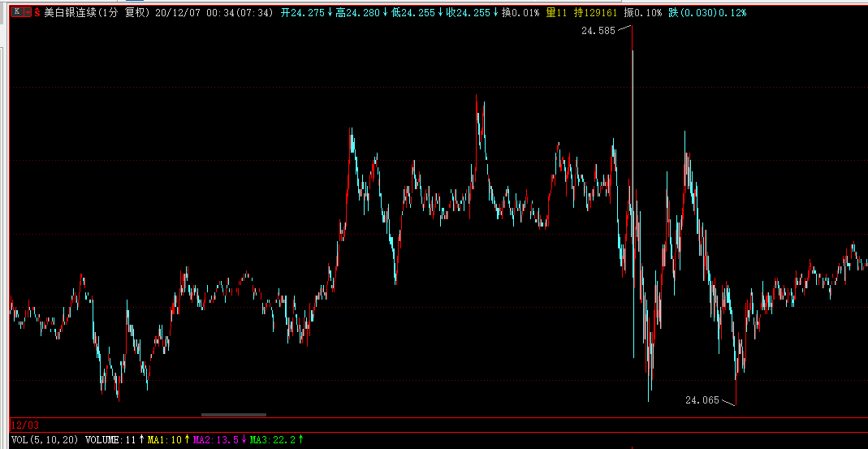This screenshot has width=868, height=449.
Task: Select the 美白银连续 instrument title
Action: (70, 13)
